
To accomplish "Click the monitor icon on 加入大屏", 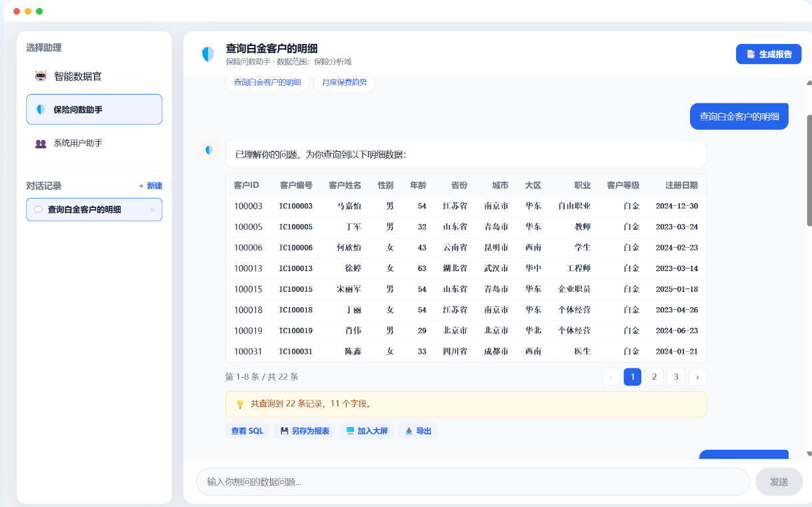I will tap(350, 431).
